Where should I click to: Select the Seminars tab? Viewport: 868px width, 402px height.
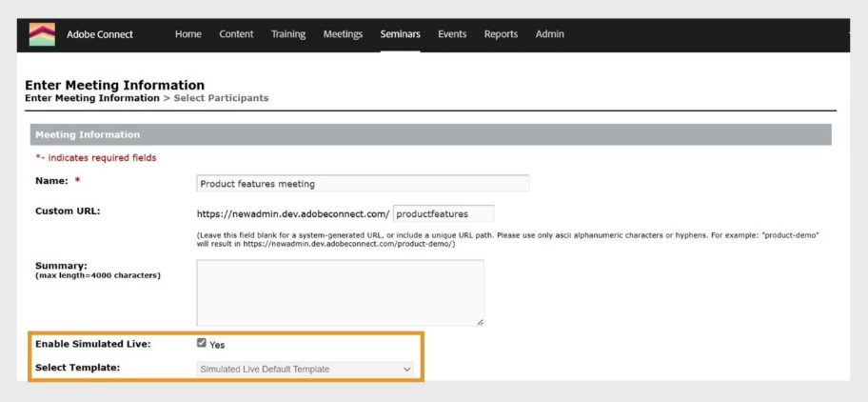tap(401, 34)
